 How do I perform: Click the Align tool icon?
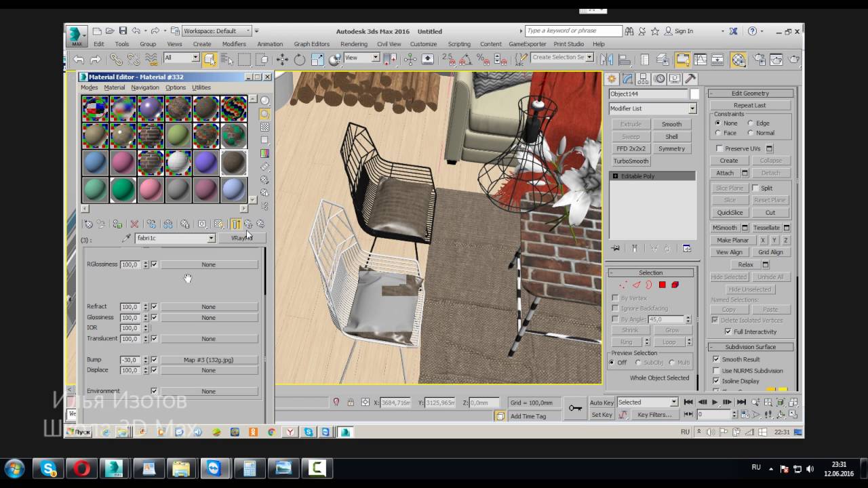pyautogui.click(x=624, y=59)
